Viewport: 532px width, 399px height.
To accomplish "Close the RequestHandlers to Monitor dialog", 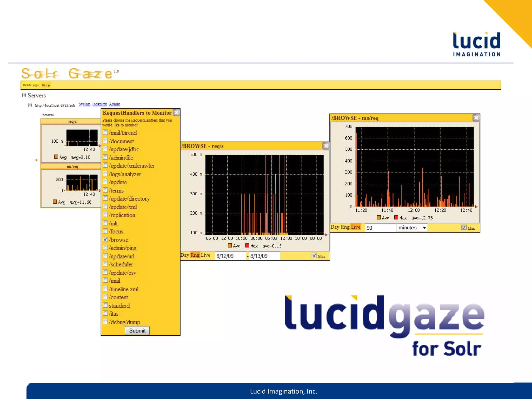I will (x=176, y=112).
